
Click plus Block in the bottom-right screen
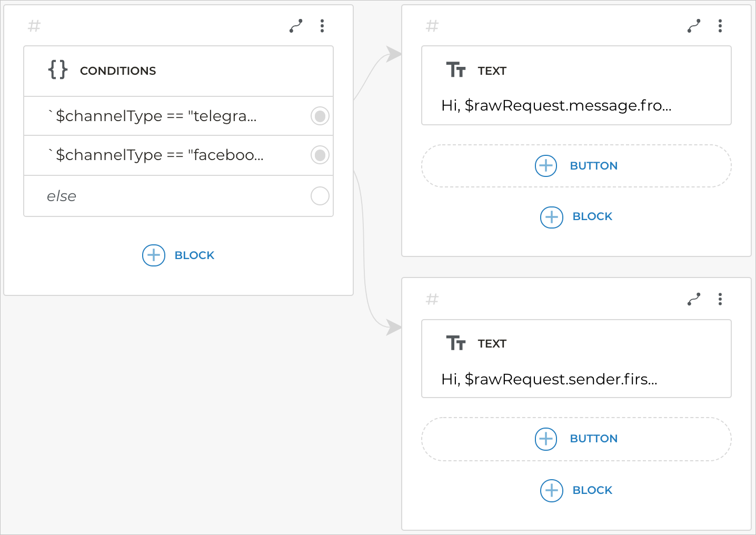point(576,490)
